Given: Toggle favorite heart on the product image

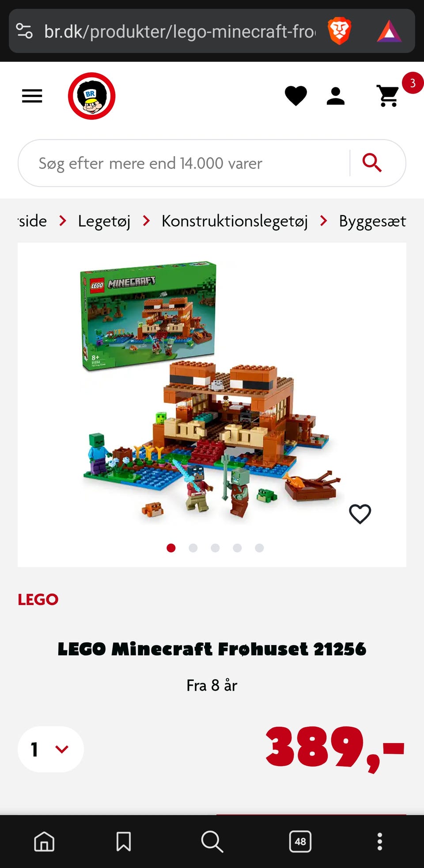Looking at the screenshot, I should click(x=360, y=514).
